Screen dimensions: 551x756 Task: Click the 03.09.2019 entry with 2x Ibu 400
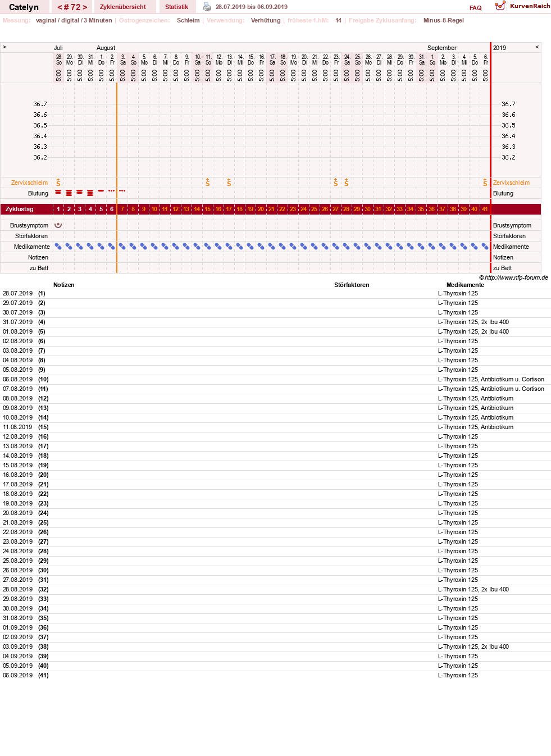coord(473,646)
